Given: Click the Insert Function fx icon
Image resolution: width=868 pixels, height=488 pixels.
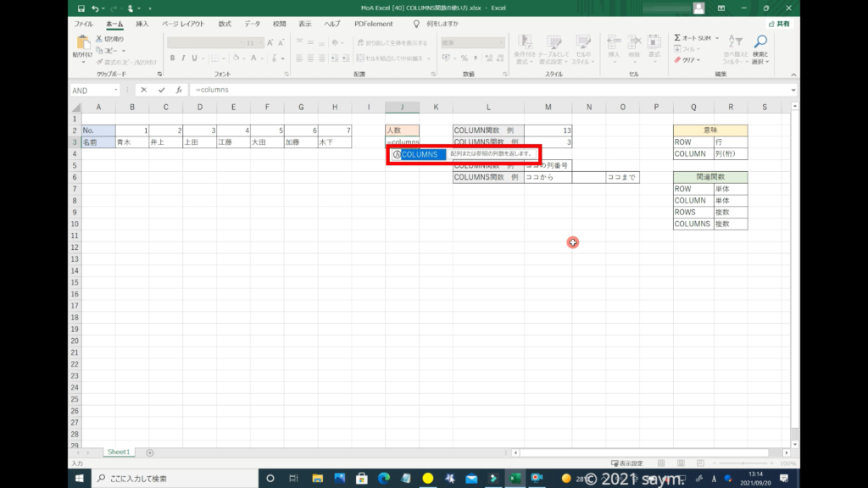Looking at the screenshot, I should 178,90.
